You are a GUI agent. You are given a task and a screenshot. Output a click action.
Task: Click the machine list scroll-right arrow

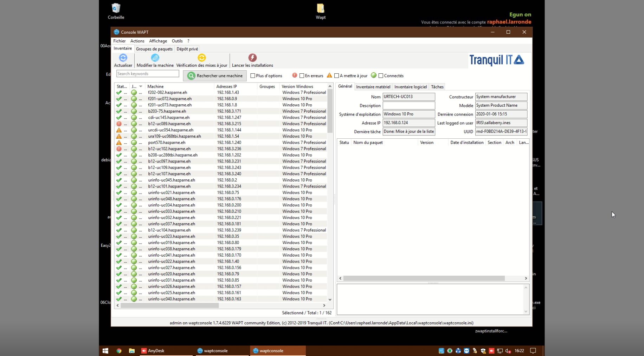324,305
